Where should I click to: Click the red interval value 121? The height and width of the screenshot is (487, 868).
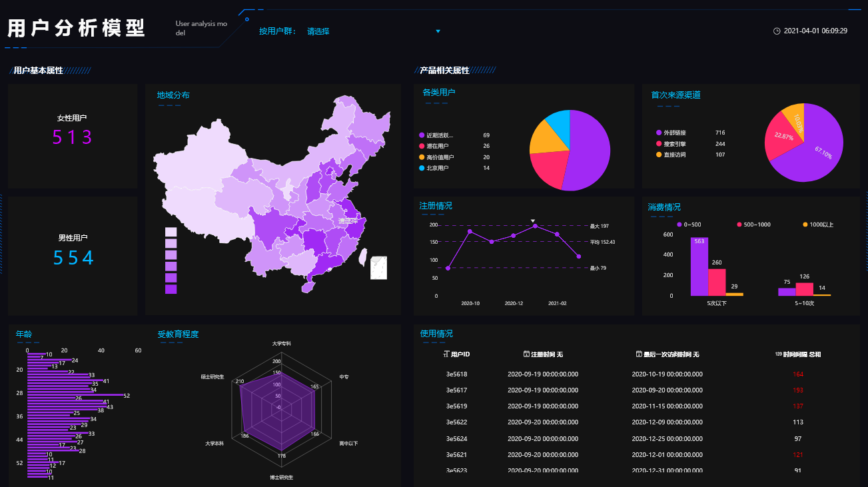(798, 454)
